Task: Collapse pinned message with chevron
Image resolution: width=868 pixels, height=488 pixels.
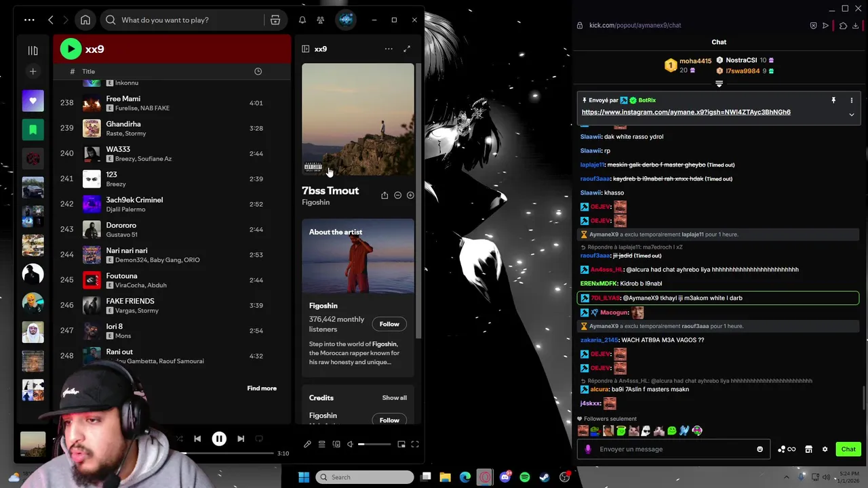Action: [x=852, y=115]
